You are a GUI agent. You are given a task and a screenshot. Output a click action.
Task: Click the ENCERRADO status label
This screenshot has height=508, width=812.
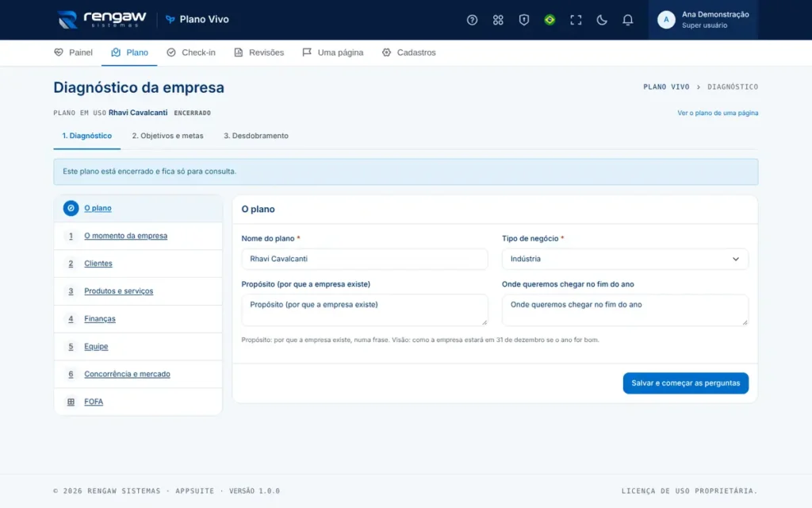192,113
